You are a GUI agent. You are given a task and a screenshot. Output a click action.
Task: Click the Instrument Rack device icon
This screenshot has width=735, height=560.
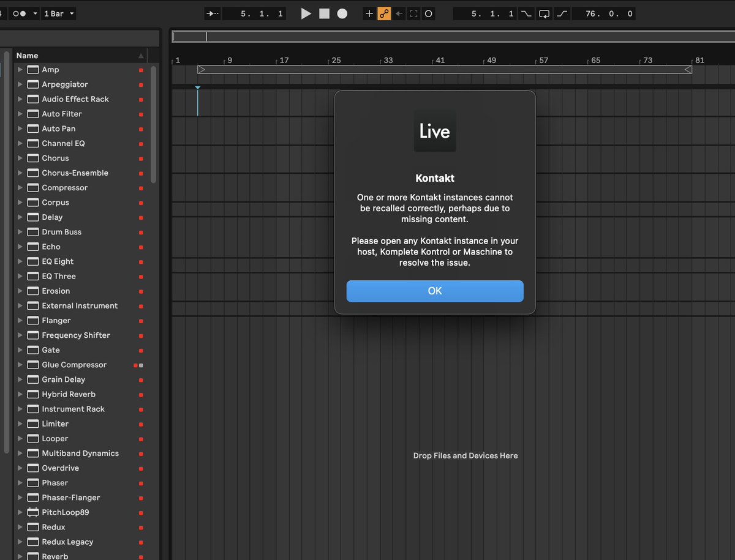click(x=33, y=409)
